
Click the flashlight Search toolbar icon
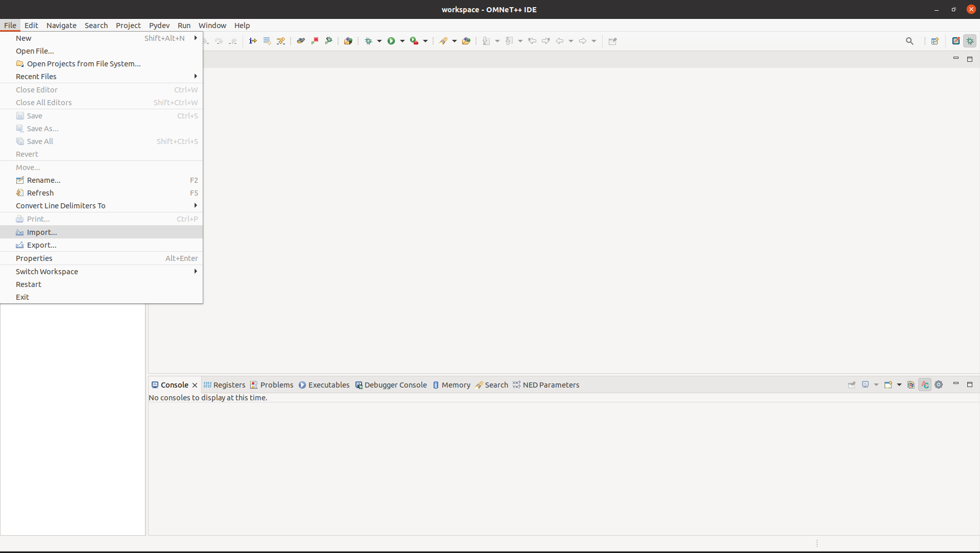443,41
